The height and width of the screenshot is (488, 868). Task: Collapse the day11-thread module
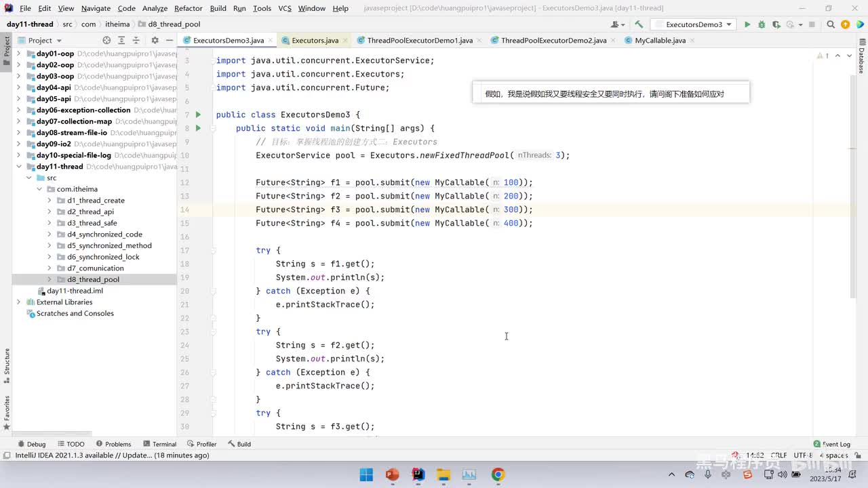tap(18, 167)
